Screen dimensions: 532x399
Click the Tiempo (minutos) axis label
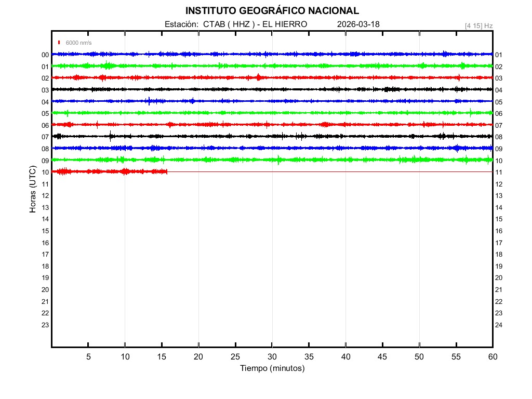tap(272, 368)
